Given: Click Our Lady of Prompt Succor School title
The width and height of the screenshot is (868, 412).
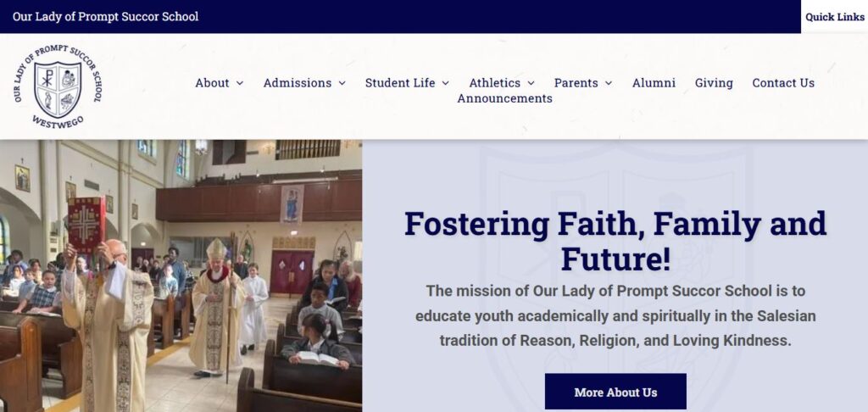Looking at the screenshot, I should click(x=105, y=17).
